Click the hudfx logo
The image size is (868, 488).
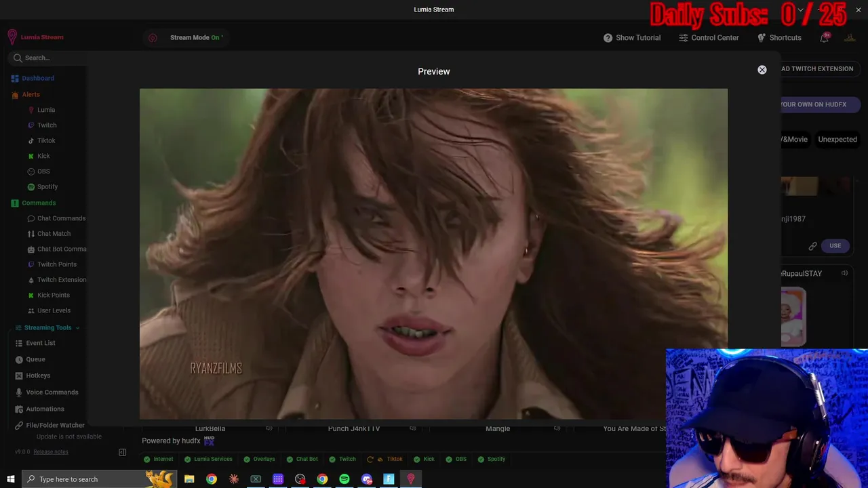click(x=209, y=441)
